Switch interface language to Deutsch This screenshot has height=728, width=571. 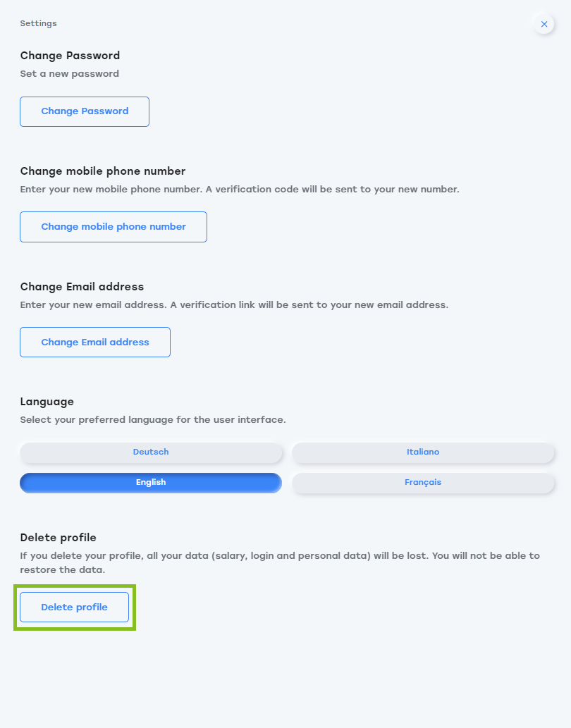[x=151, y=452]
